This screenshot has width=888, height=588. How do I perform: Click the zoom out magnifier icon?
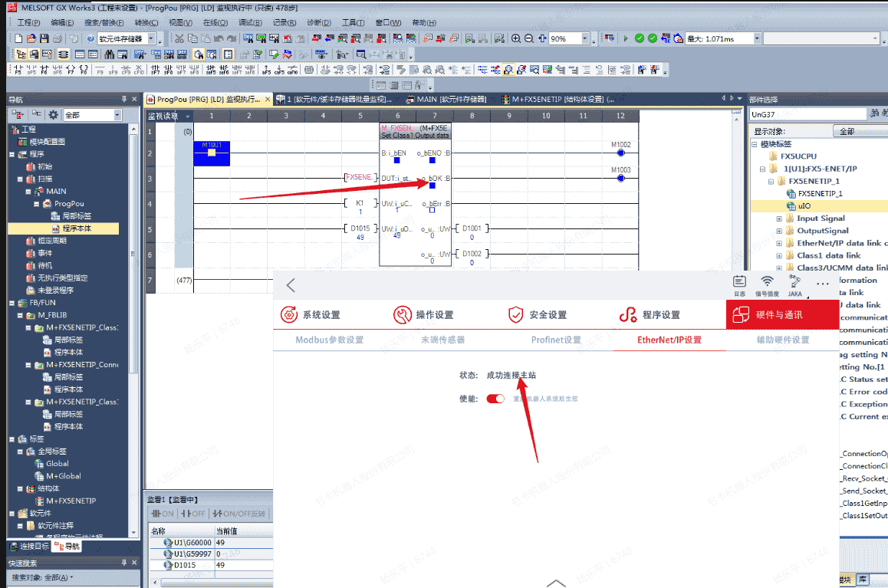(x=528, y=38)
